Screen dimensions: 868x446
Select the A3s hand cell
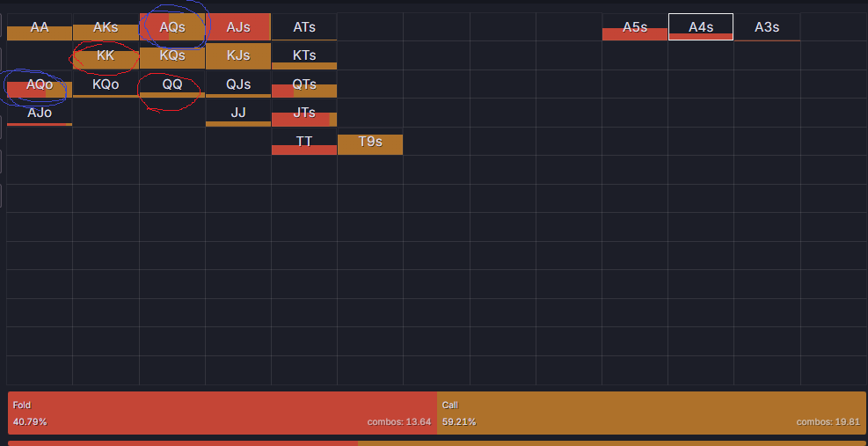coord(767,27)
